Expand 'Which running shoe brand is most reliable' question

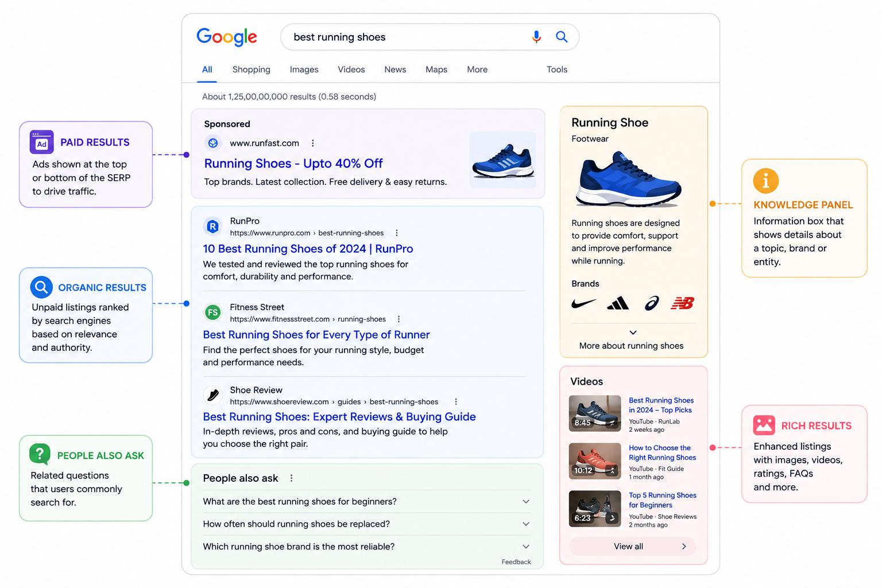366,547
